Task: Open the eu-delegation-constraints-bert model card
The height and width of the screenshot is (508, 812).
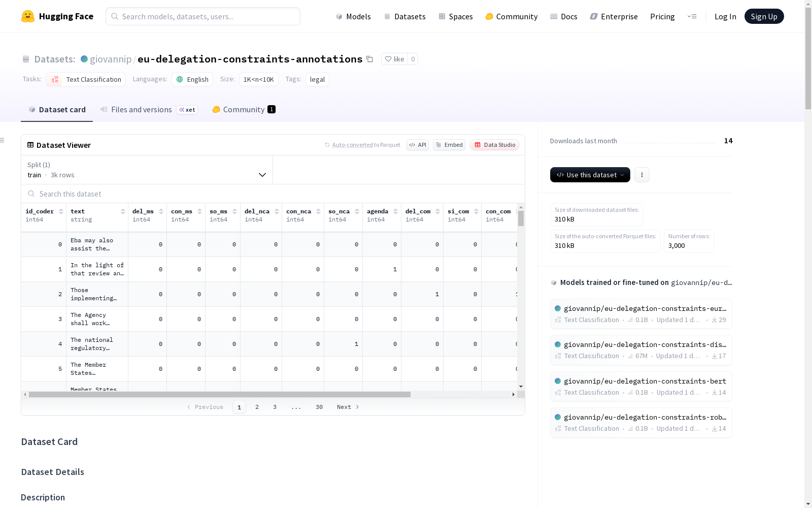Action: (641, 386)
